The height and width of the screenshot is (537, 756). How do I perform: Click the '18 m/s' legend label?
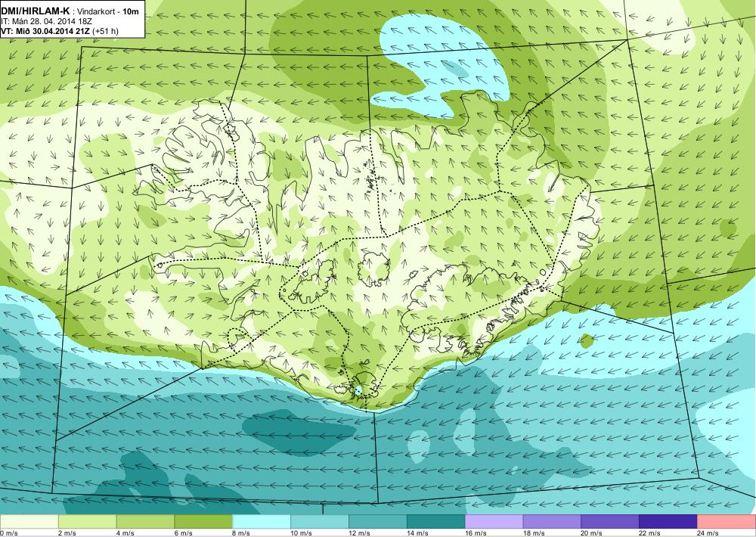[534, 533]
